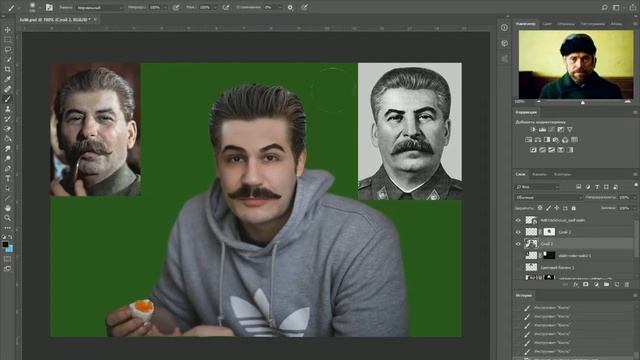Select the Move tool

tap(7, 30)
